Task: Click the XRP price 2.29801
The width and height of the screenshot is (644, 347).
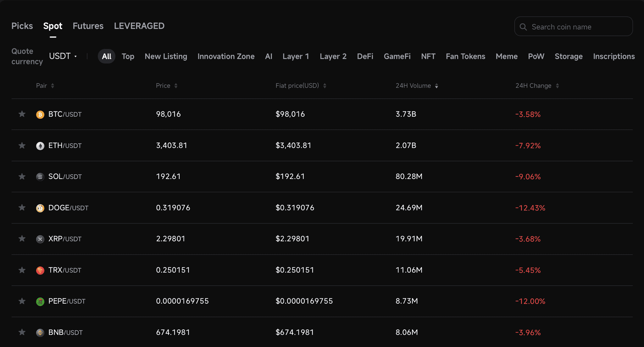Action: tap(171, 238)
